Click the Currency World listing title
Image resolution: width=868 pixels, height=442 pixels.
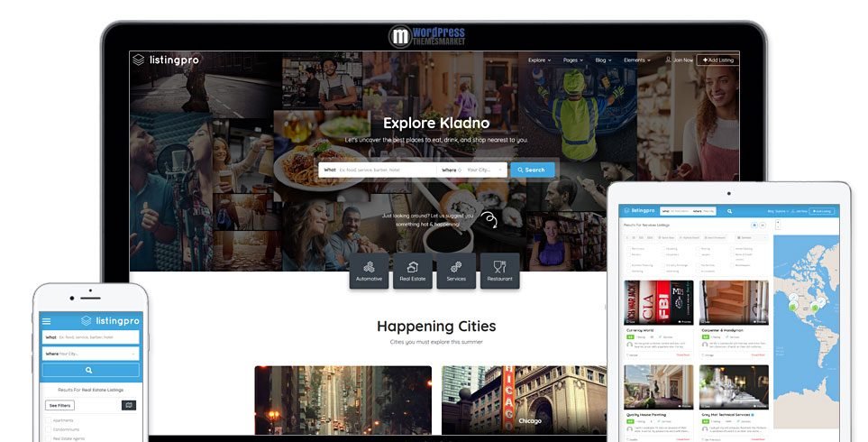click(x=640, y=330)
